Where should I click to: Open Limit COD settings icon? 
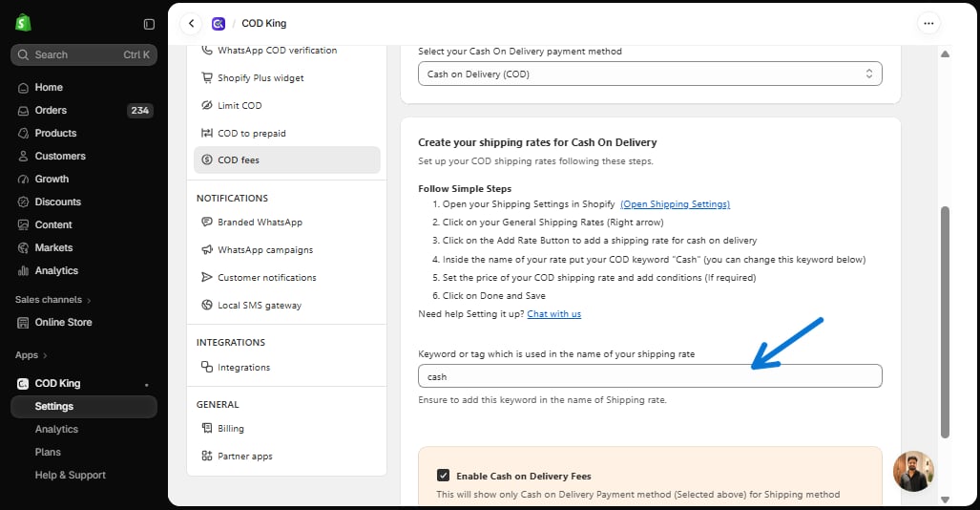207,105
